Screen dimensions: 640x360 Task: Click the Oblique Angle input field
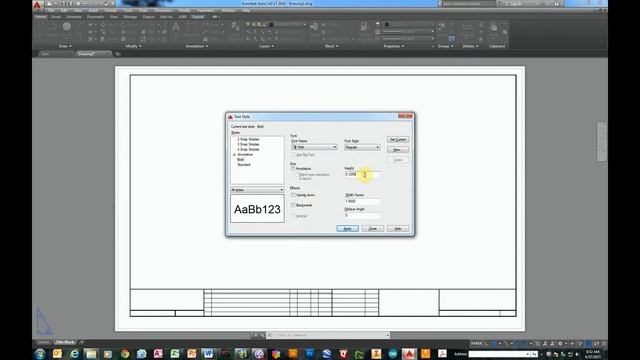click(x=362, y=215)
